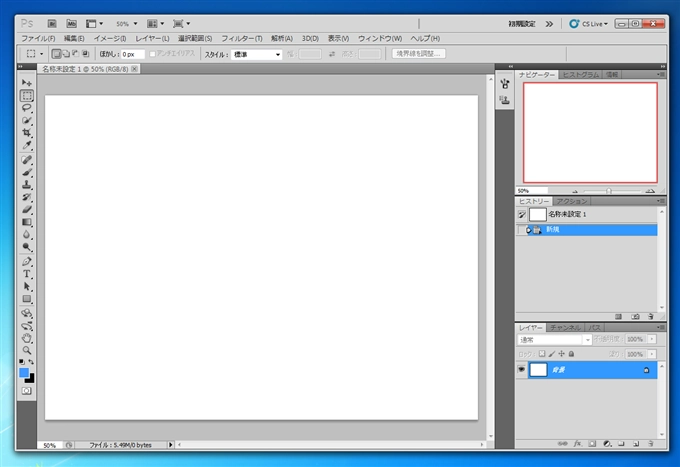Select the Eyedropper tool
The height and width of the screenshot is (467, 680).
[27, 145]
